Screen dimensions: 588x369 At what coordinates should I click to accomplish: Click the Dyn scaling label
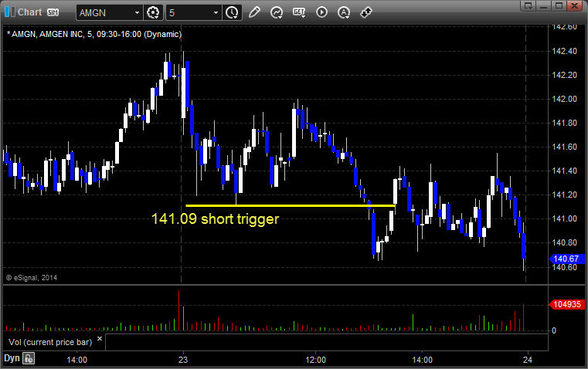click(x=12, y=358)
